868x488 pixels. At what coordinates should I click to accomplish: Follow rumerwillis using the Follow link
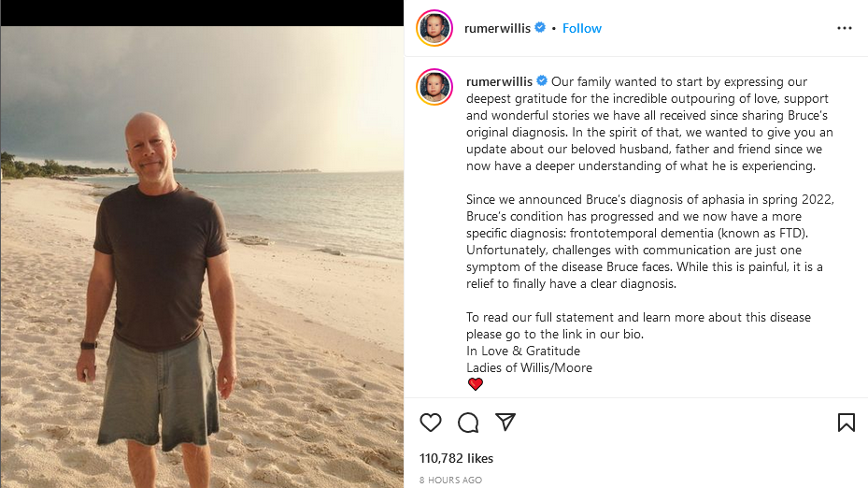582,28
